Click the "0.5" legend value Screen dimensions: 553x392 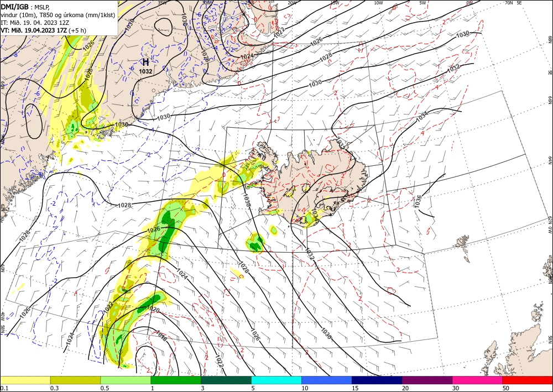click(105, 388)
